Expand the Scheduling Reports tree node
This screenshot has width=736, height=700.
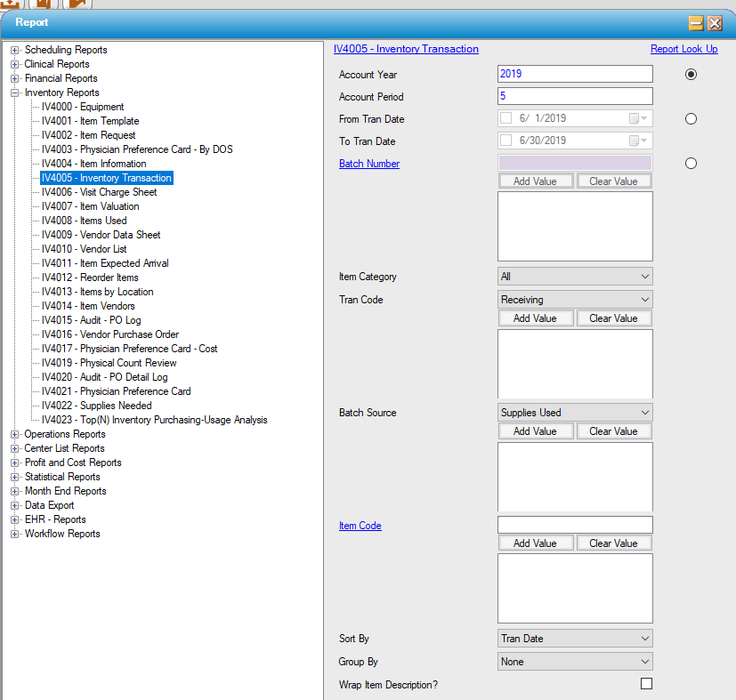point(15,50)
